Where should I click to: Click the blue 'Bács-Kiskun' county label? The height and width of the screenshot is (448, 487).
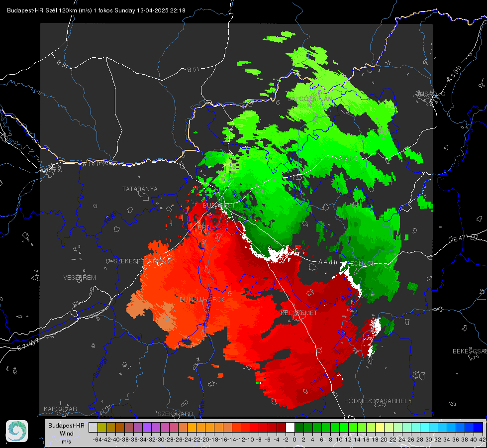[207, 310]
